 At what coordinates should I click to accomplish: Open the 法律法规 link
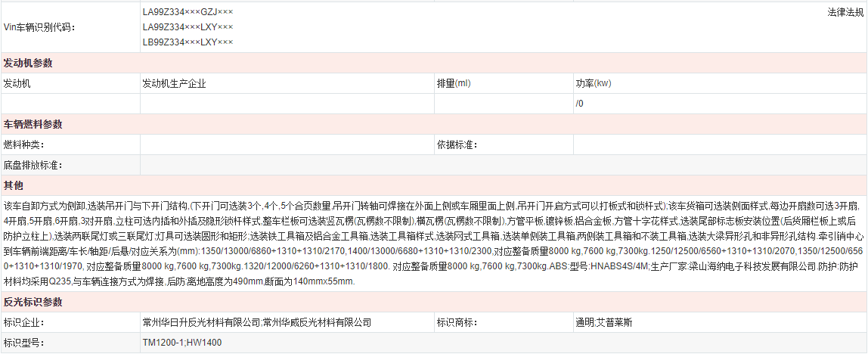pyautogui.click(x=845, y=12)
